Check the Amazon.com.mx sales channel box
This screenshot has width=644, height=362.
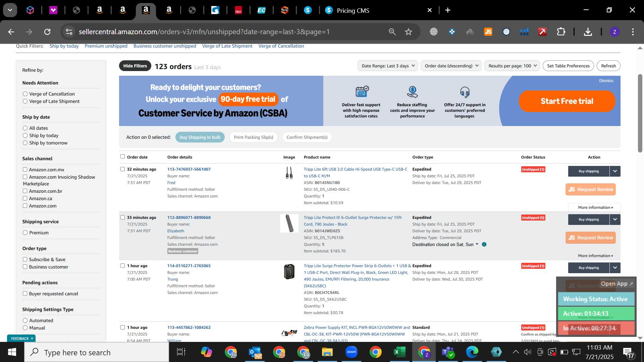tap(25, 170)
